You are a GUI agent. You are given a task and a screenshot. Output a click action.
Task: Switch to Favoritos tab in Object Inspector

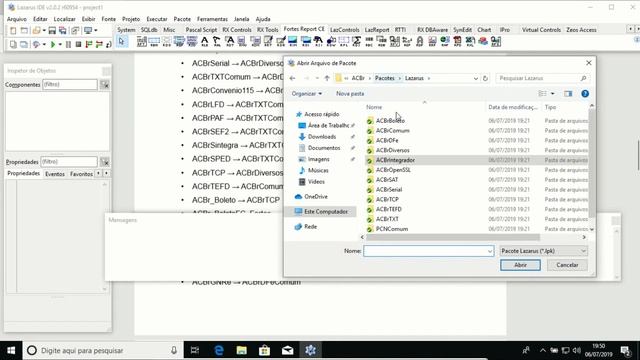click(81, 174)
